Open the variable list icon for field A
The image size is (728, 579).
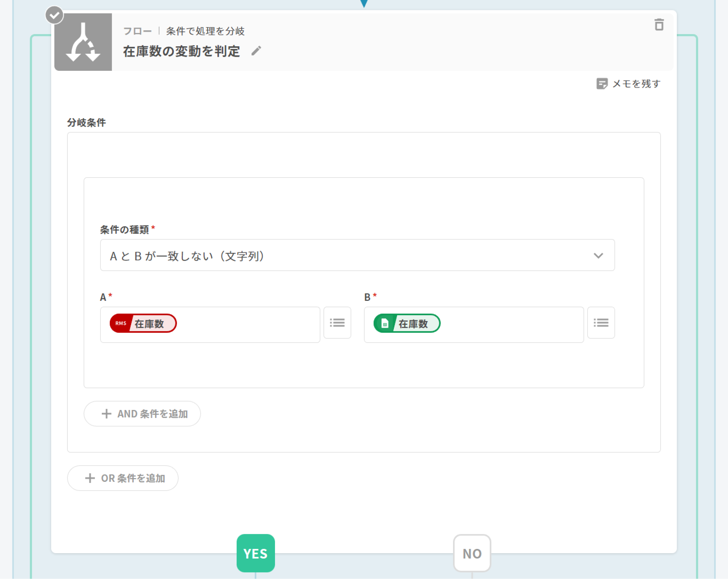click(x=337, y=323)
